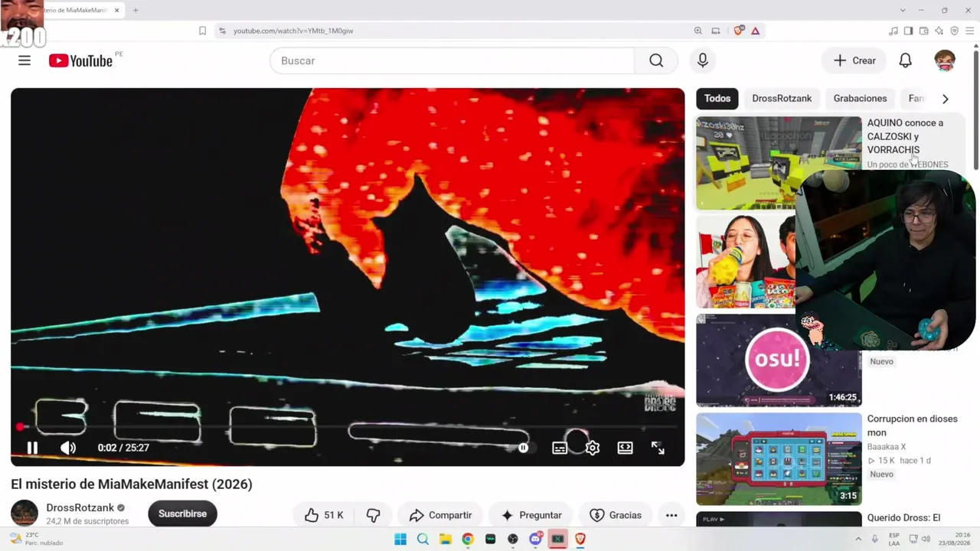Open the DrossRotzank channel name link
The height and width of the screenshot is (551, 980).
pyautogui.click(x=80, y=507)
